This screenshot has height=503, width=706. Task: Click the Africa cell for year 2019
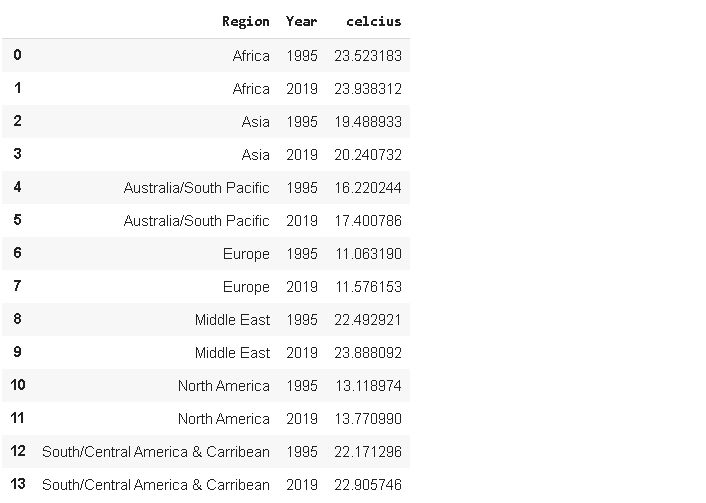pyautogui.click(x=251, y=89)
